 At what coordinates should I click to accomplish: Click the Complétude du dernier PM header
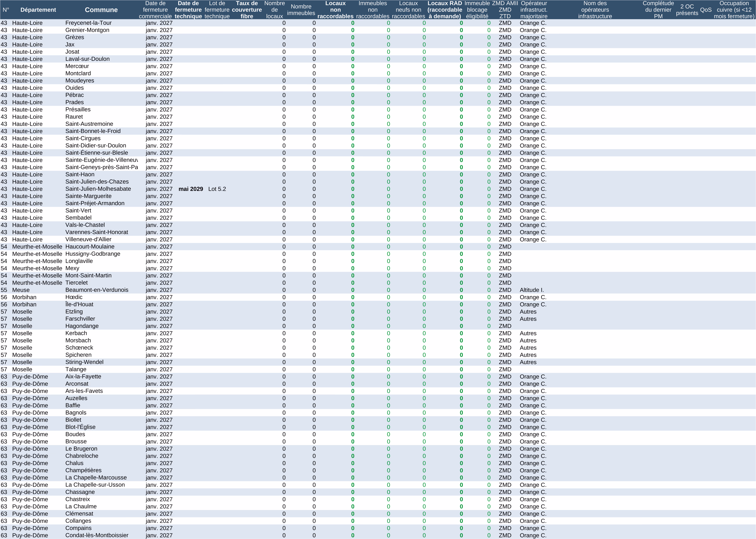click(658, 10)
